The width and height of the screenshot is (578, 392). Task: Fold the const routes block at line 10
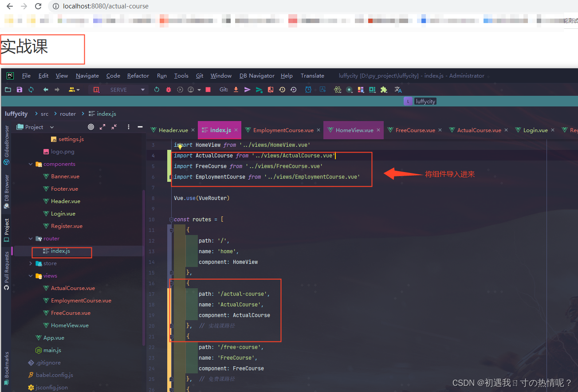[x=171, y=220]
